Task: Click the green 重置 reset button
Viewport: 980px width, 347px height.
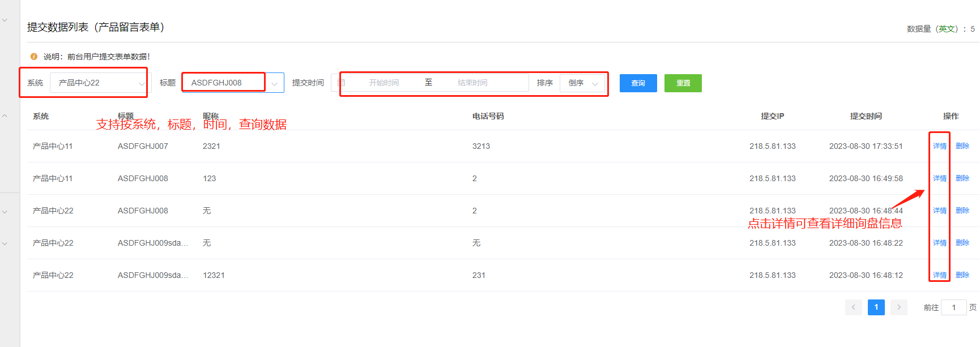Action: pyautogui.click(x=683, y=83)
